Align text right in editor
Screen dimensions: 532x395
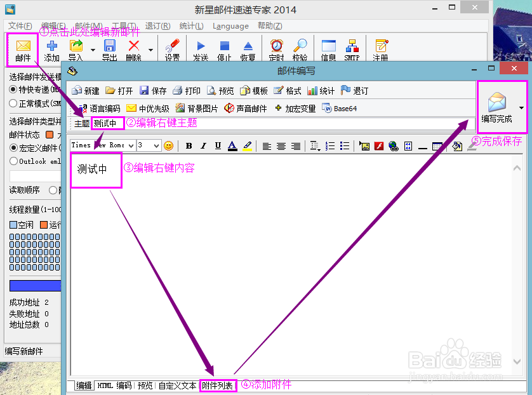pos(295,146)
